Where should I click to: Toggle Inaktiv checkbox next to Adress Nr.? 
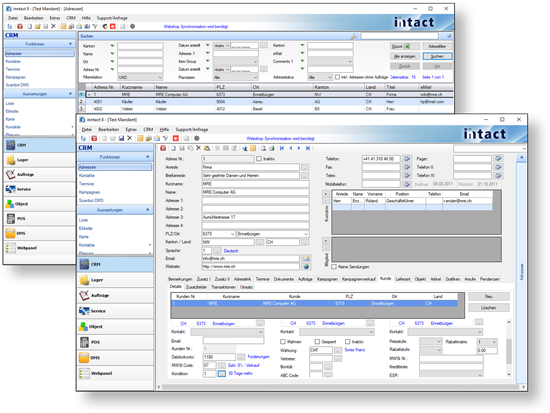click(259, 159)
